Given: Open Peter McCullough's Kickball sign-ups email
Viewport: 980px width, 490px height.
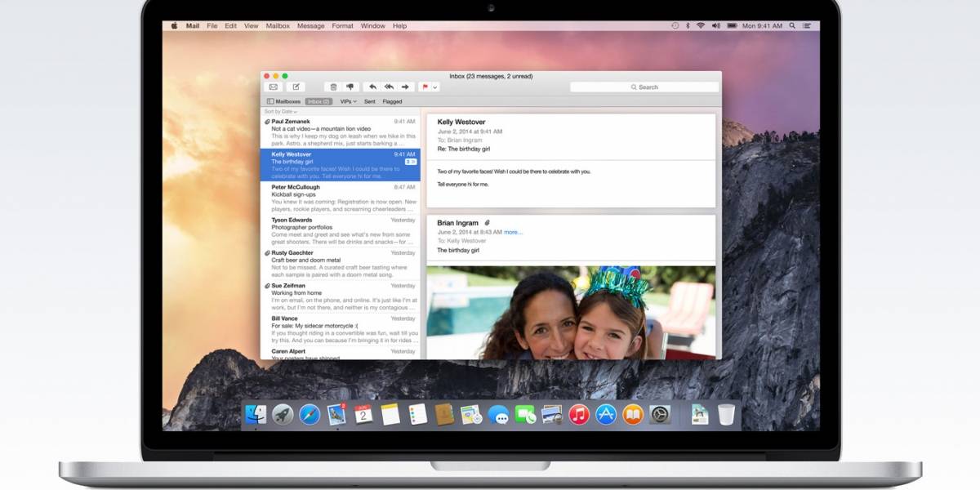Looking at the screenshot, I should 341,198.
